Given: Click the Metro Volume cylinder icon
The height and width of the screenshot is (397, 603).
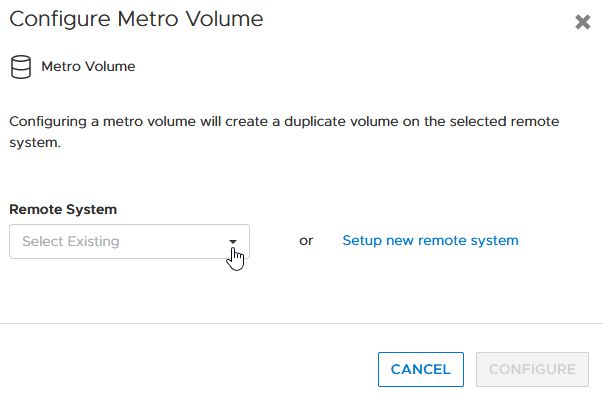Looking at the screenshot, I should pos(21,67).
